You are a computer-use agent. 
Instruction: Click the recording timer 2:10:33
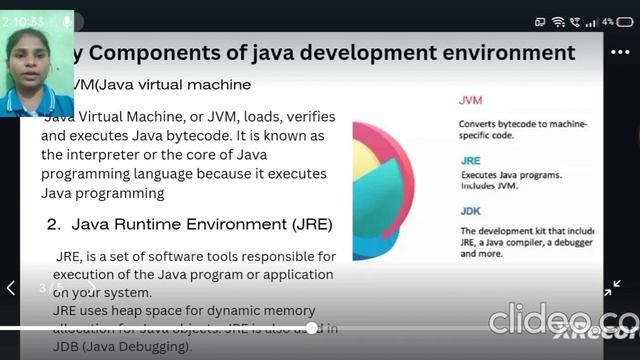pos(23,22)
